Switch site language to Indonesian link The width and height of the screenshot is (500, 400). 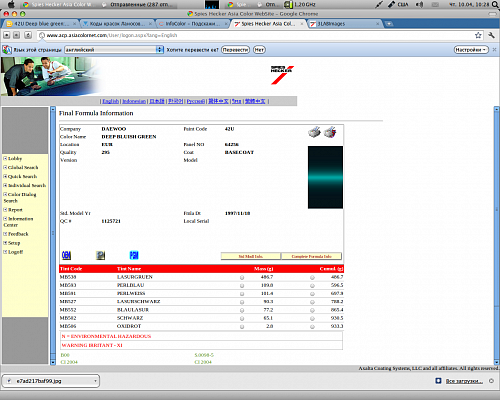[x=134, y=101]
